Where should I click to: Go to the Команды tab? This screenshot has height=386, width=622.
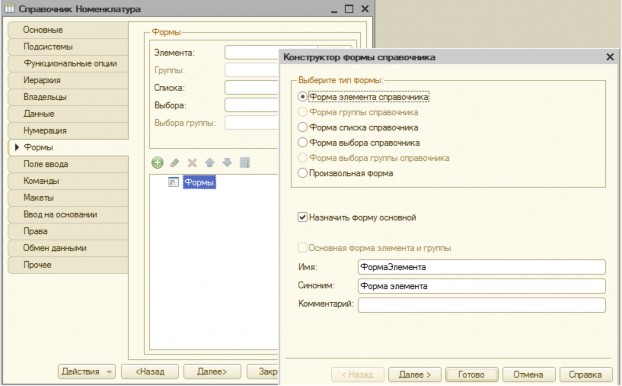(x=68, y=181)
